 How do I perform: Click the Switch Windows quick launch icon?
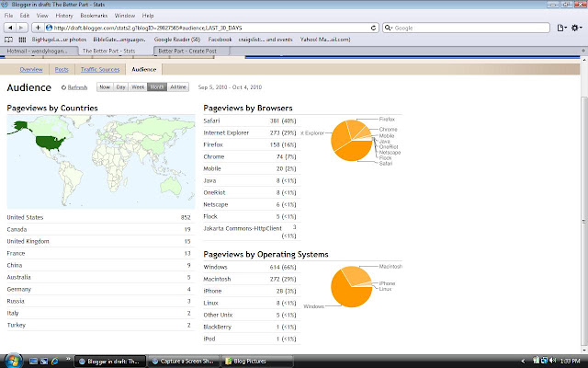coord(44,362)
